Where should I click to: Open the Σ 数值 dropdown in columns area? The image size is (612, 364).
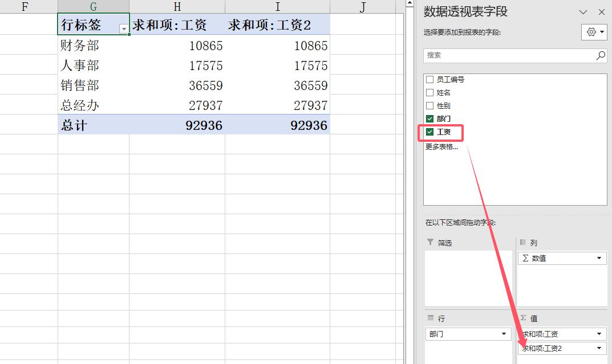point(599,258)
